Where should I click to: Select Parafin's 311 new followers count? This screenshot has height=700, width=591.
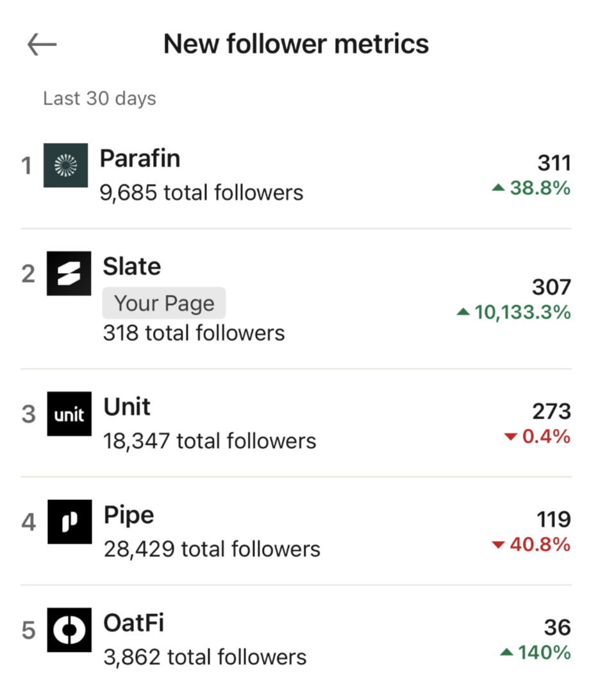554,163
